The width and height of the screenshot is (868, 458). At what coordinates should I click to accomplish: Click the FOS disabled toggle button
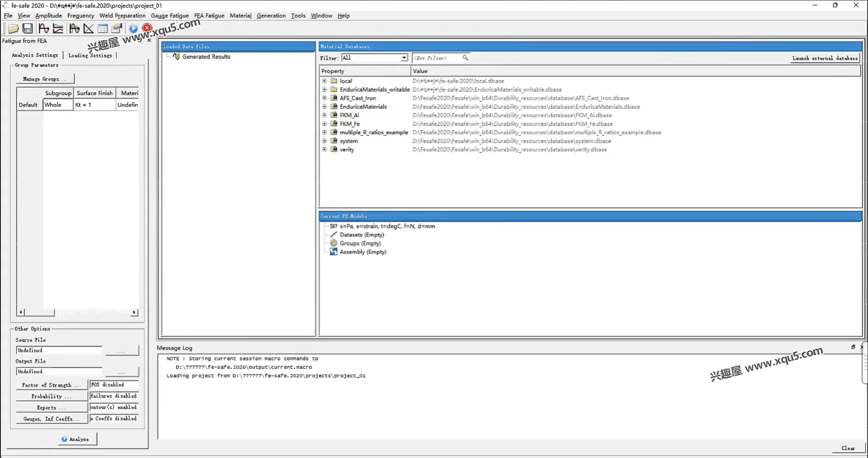click(x=113, y=384)
